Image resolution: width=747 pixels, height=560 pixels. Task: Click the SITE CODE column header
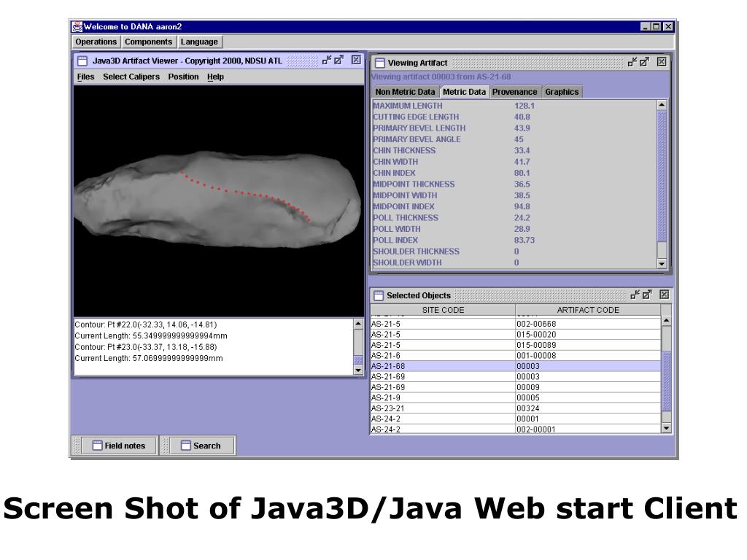coord(443,310)
